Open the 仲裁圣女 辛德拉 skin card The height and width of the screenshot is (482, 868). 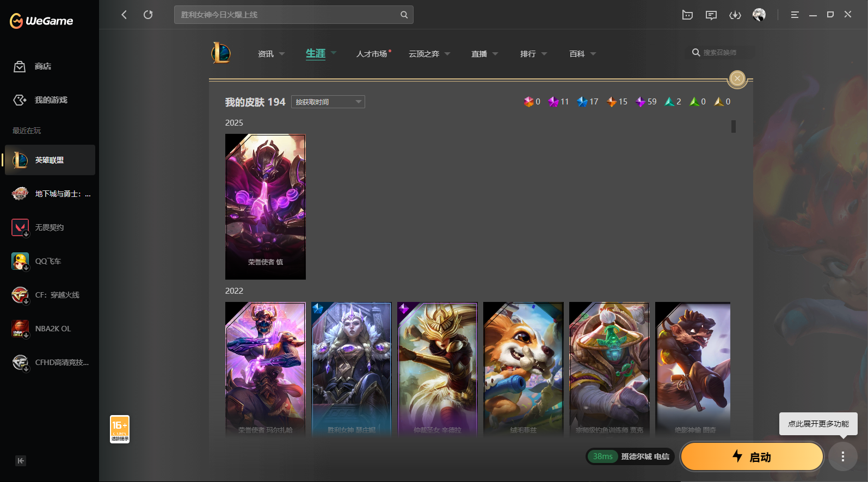coord(438,369)
